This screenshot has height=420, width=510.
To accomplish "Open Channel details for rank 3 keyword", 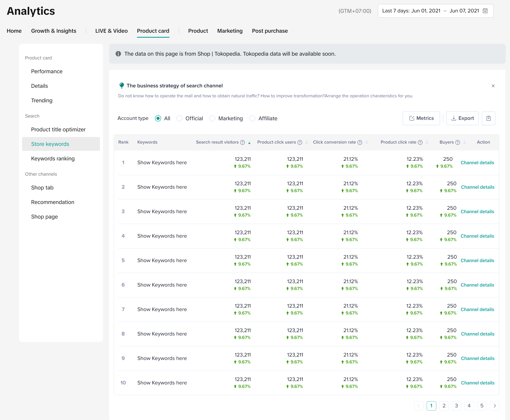I will [477, 211].
